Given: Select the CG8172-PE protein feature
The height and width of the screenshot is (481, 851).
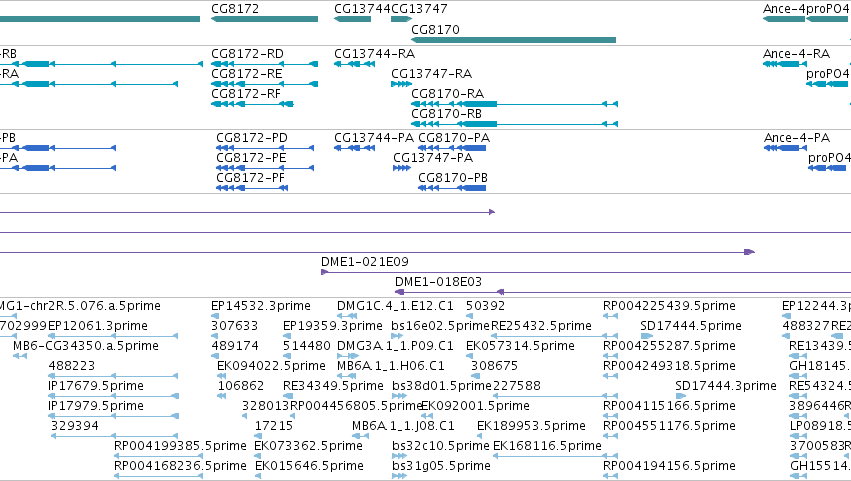Looking at the screenshot, I should point(265,168).
